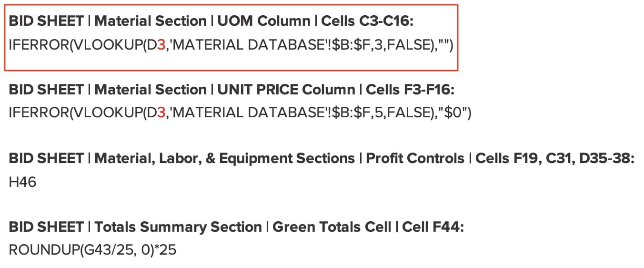644x268 pixels.
Task: Click "BID SHEET" in the Totals Summary heading
Action: 46,227
